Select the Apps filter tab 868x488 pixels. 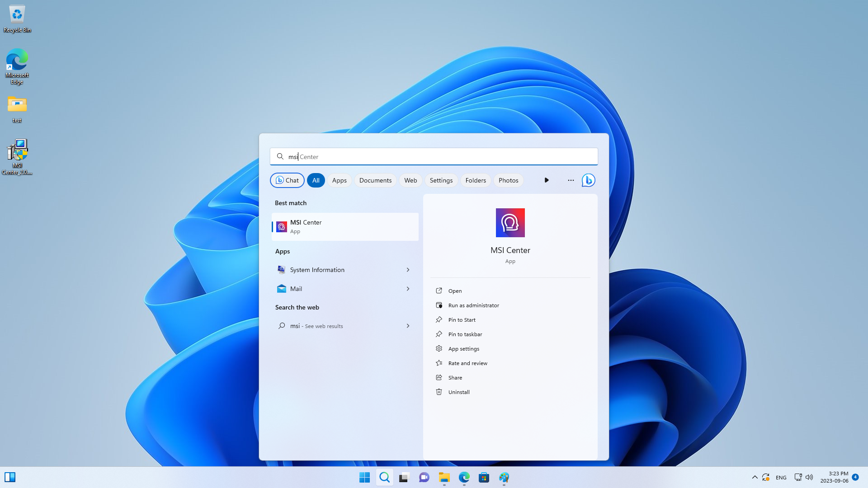pyautogui.click(x=339, y=180)
